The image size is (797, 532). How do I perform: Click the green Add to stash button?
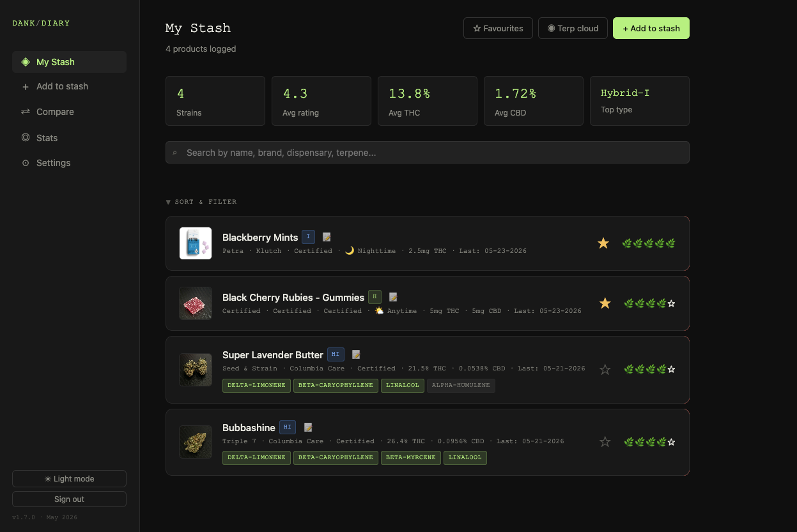point(651,28)
